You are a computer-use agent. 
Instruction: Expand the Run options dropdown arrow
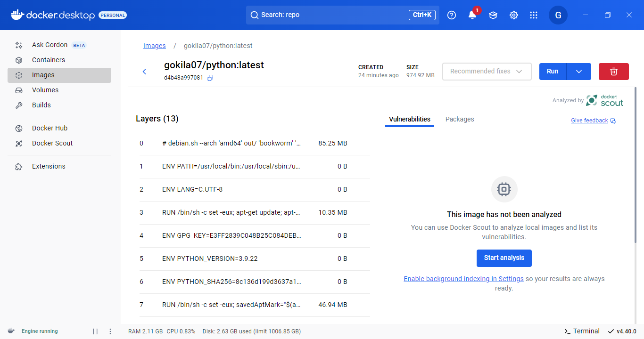[x=579, y=72]
